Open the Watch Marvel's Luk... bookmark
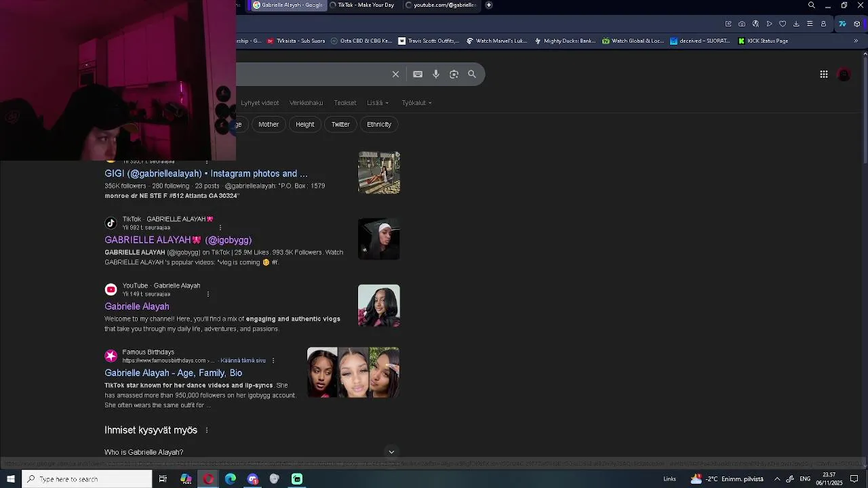The width and height of the screenshot is (868, 488). (496, 41)
